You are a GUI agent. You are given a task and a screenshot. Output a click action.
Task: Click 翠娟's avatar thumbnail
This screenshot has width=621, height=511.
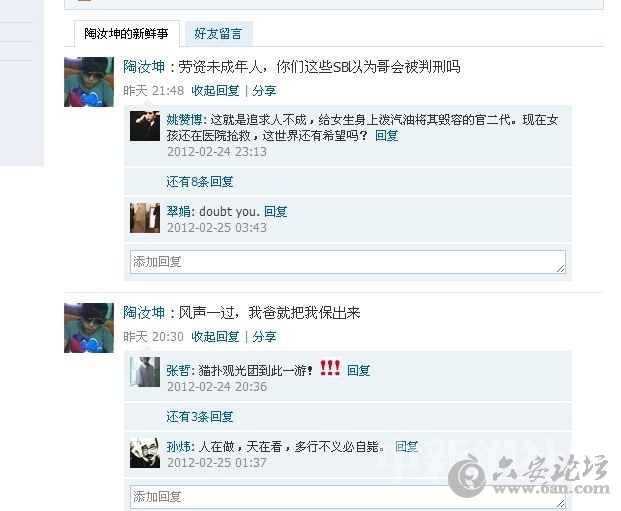[145, 218]
